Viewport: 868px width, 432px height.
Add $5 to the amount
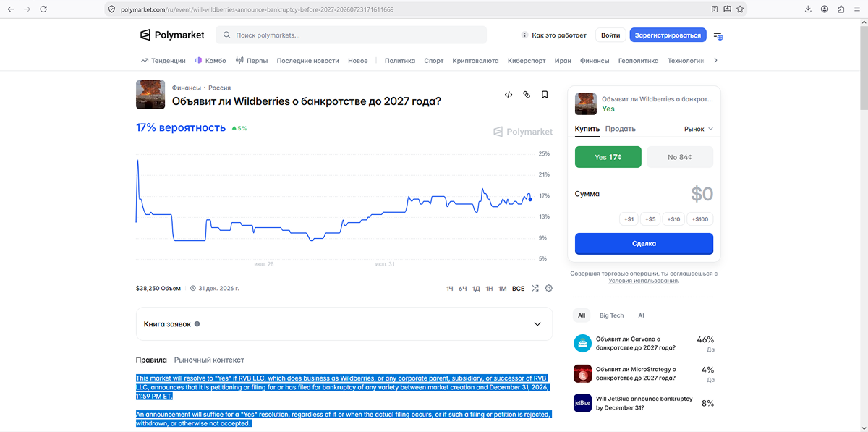click(x=650, y=219)
